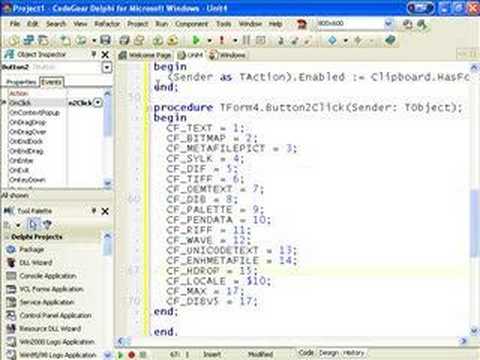Click the green Run button in toolbar

coord(196,41)
